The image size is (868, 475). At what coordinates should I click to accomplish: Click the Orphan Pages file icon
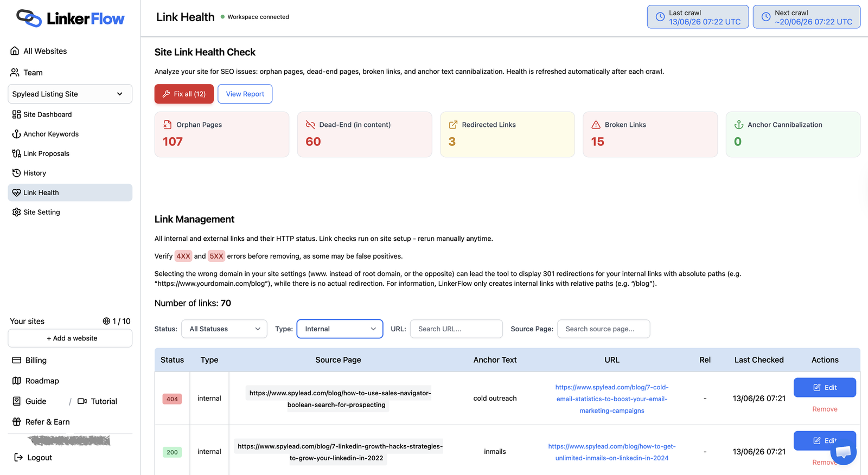coord(168,125)
